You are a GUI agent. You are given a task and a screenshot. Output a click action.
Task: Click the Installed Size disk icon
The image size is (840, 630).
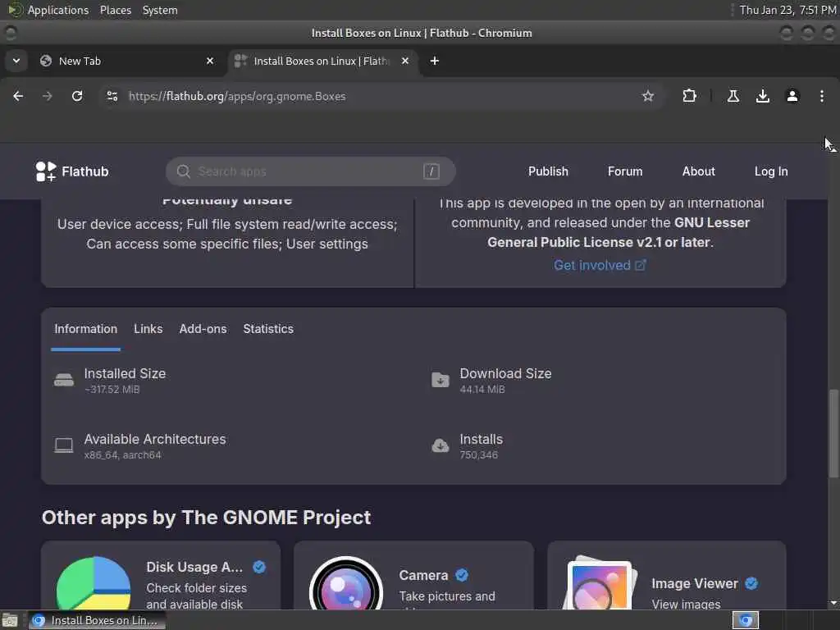(64, 380)
